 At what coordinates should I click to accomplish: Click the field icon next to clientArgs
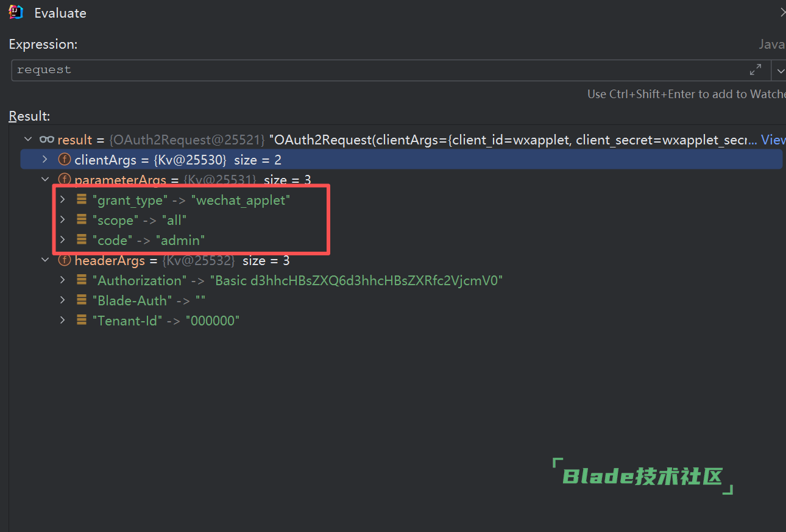point(64,160)
